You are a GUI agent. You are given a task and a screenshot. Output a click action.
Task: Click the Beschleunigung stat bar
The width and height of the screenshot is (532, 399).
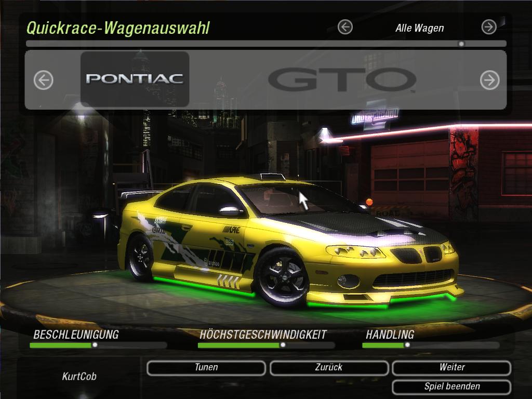[98, 345]
